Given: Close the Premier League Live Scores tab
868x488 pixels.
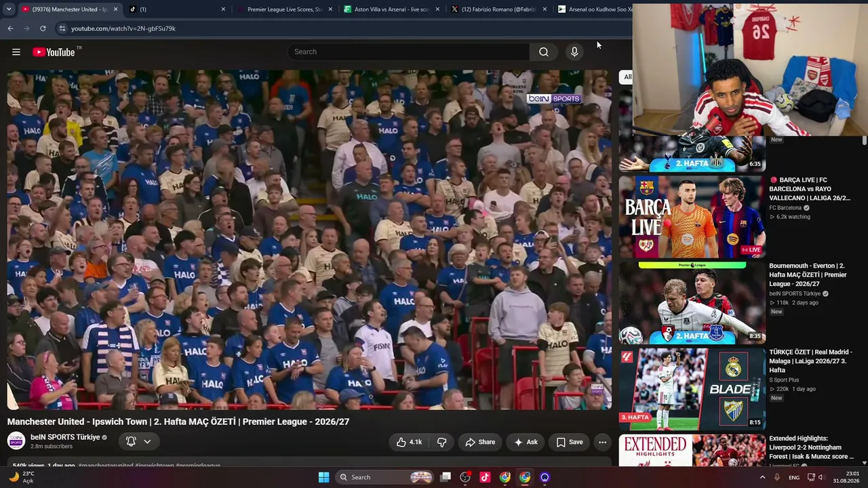Looking at the screenshot, I should (x=330, y=9).
